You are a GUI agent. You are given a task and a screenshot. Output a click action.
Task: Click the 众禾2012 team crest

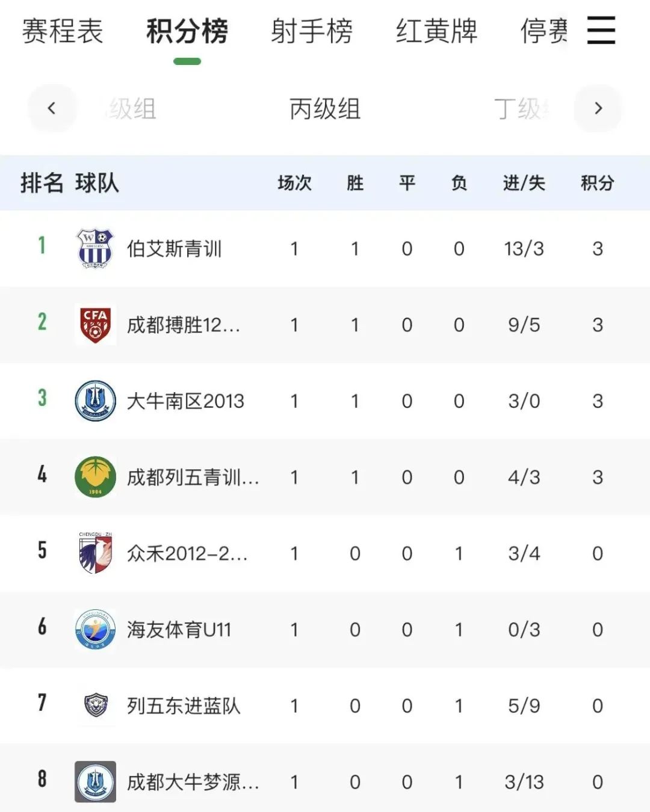(x=95, y=553)
